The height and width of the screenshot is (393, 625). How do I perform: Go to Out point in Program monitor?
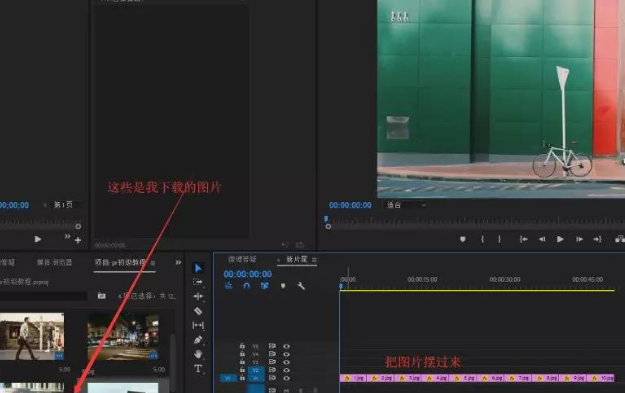[x=597, y=239]
